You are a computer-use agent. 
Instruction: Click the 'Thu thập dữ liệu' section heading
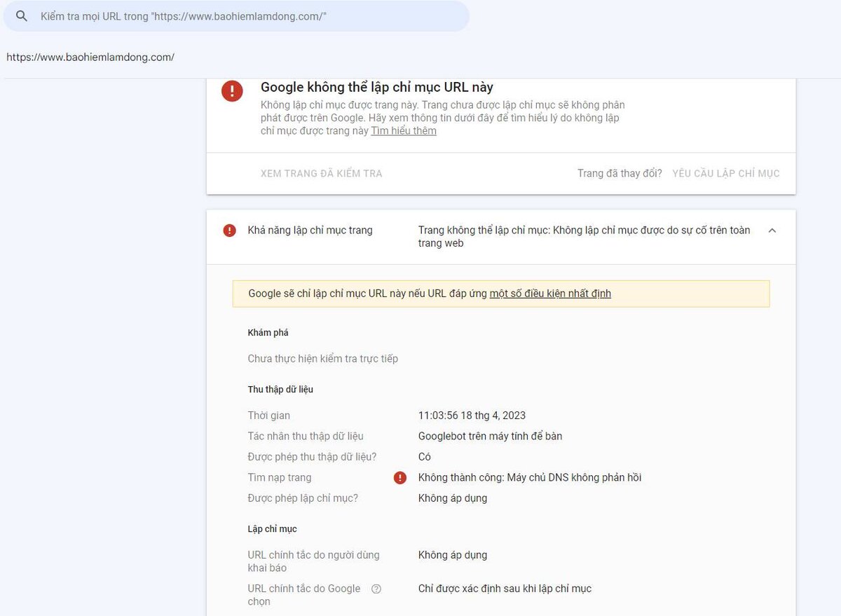coord(280,390)
